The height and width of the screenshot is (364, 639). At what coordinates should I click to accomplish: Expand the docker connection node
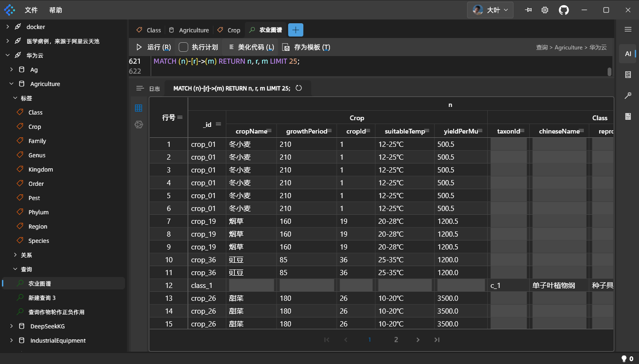coord(8,27)
